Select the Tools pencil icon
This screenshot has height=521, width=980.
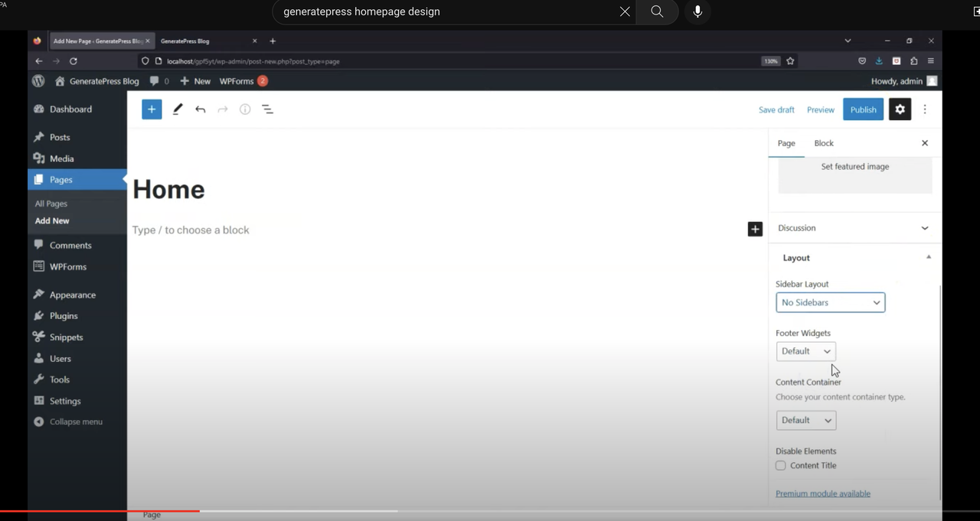[178, 109]
